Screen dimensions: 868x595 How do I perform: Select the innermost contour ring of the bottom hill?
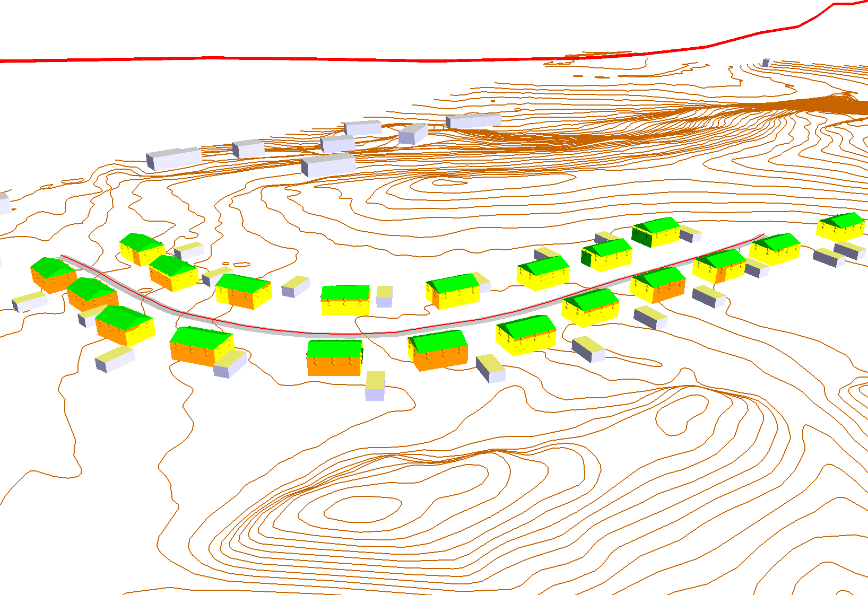point(363,510)
